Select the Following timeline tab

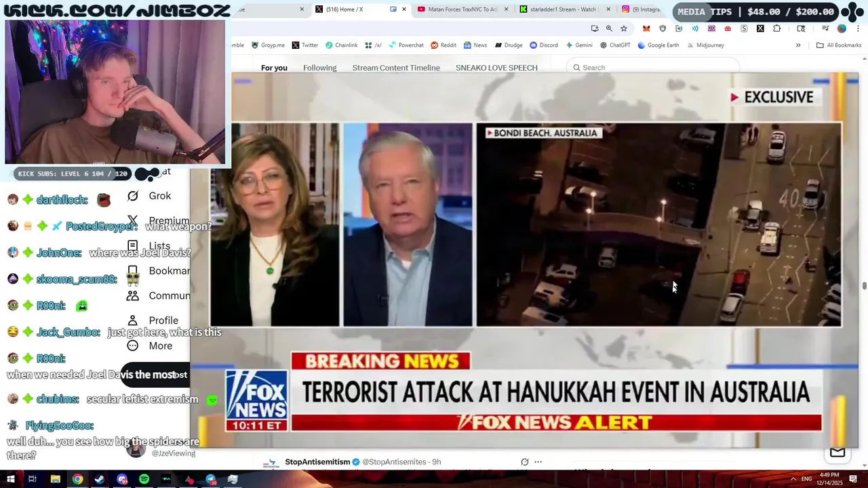tap(319, 68)
